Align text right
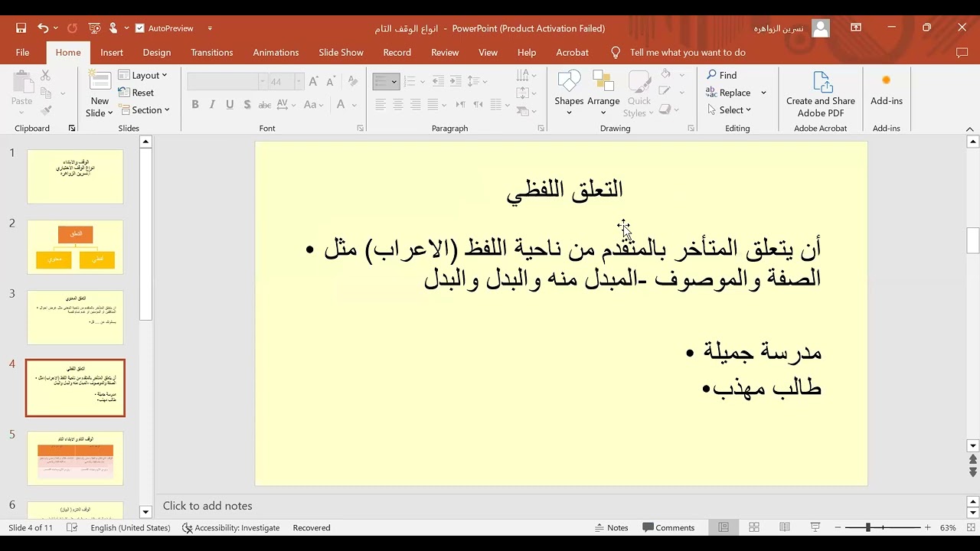This screenshot has width=980, height=551. click(x=415, y=105)
